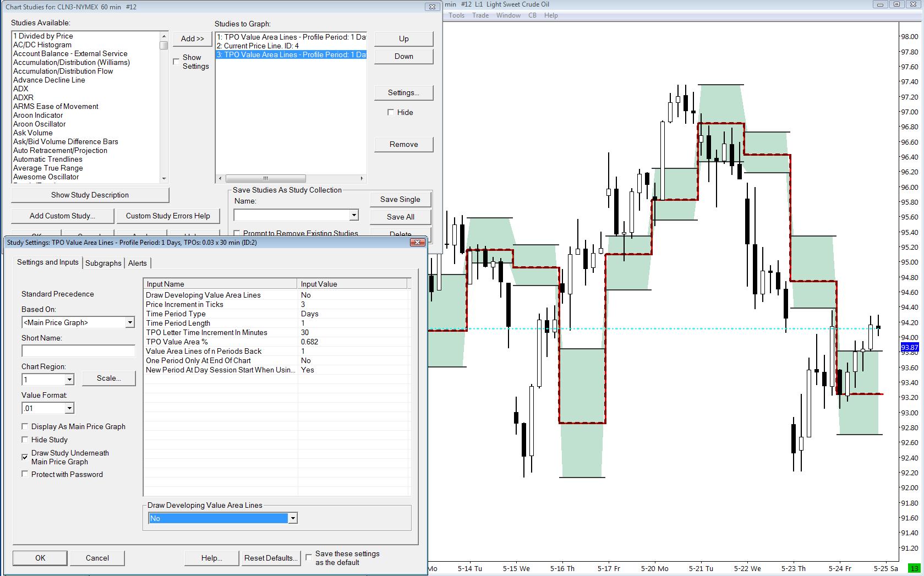Toggle the Hide study checkbox
Screen dimensions: 924x576
391,112
